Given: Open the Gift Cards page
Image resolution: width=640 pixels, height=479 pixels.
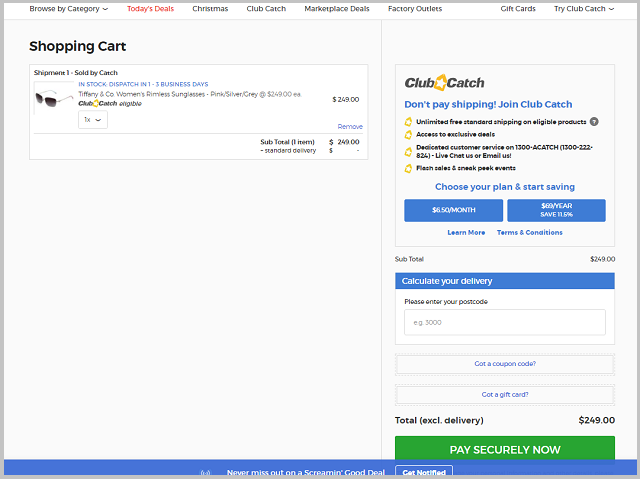Looking at the screenshot, I should pyautogui.click(x=518, y=9).
